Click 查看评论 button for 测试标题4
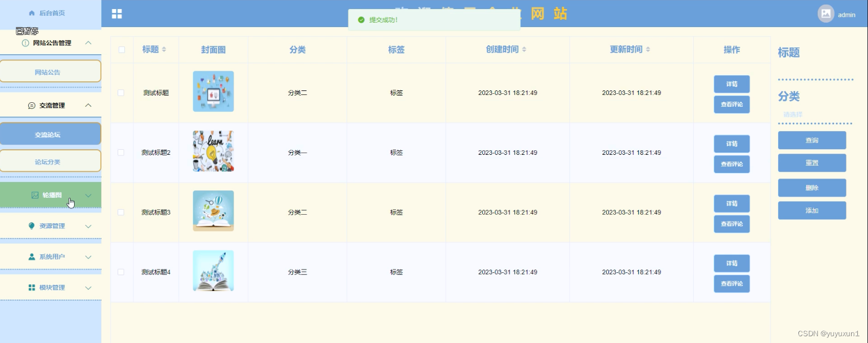 point(732,284)
